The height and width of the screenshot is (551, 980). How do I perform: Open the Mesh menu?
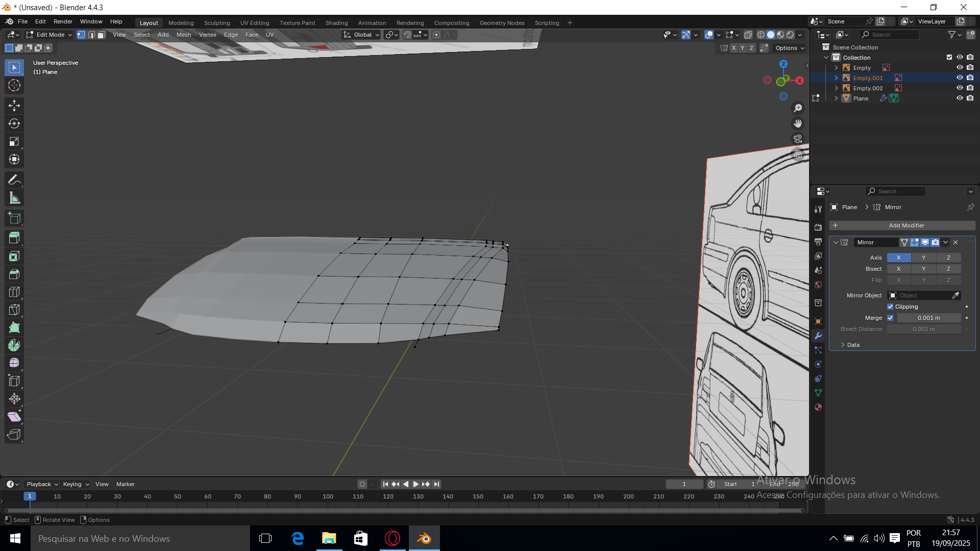click(184, 35)
